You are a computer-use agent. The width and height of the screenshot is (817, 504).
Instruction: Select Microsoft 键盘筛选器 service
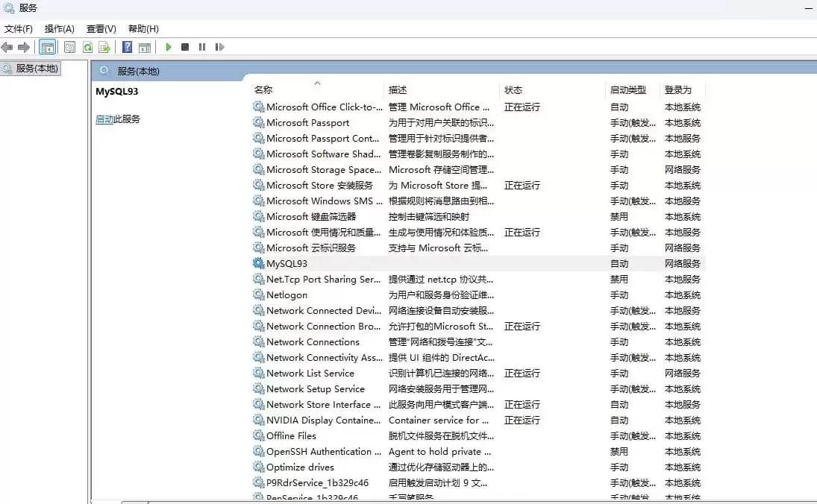coord(478,217)
